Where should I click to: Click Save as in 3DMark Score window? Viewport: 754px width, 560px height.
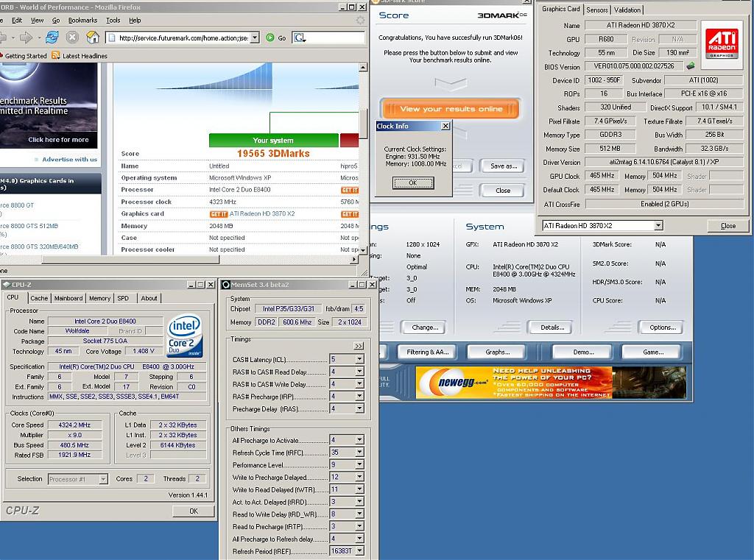click(504, 166)
